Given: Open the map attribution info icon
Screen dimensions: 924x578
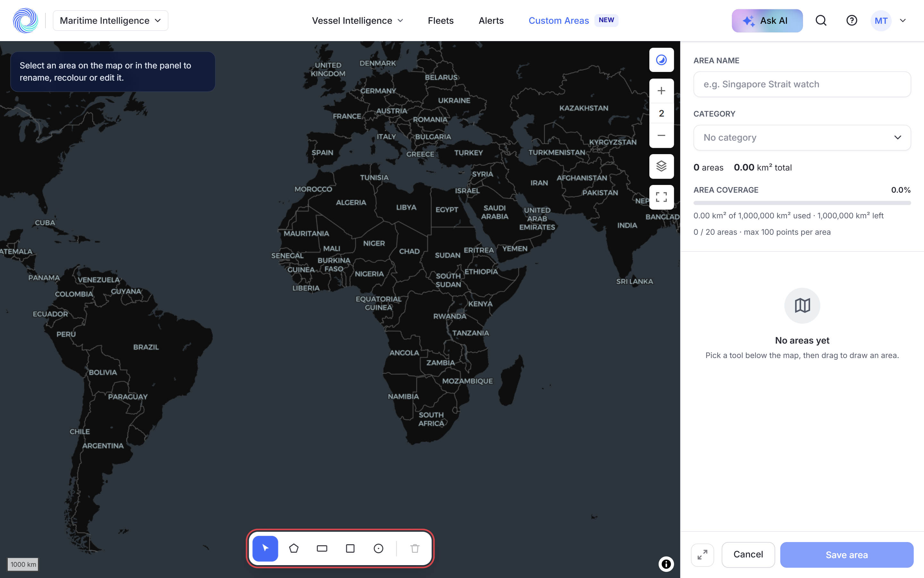Looking at the screenshot, I should coord(666,564).
